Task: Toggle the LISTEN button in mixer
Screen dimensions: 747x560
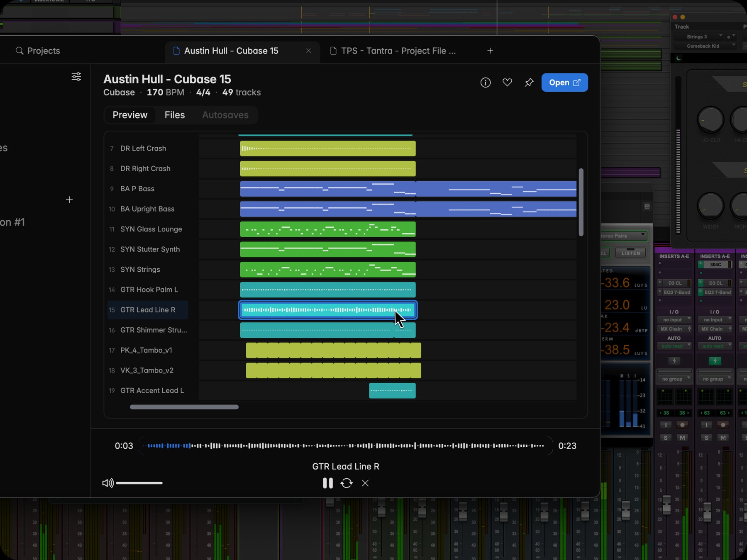Action: 630,253
